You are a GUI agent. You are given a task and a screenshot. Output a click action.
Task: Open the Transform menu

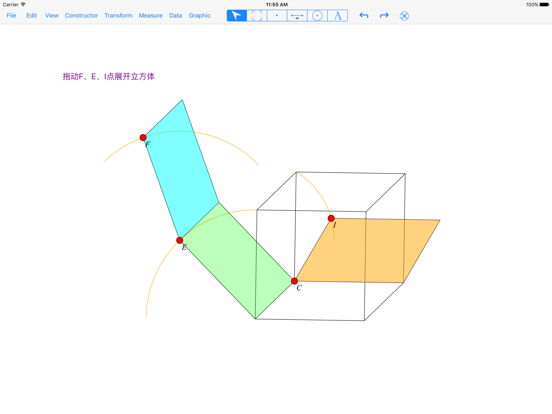118,15
